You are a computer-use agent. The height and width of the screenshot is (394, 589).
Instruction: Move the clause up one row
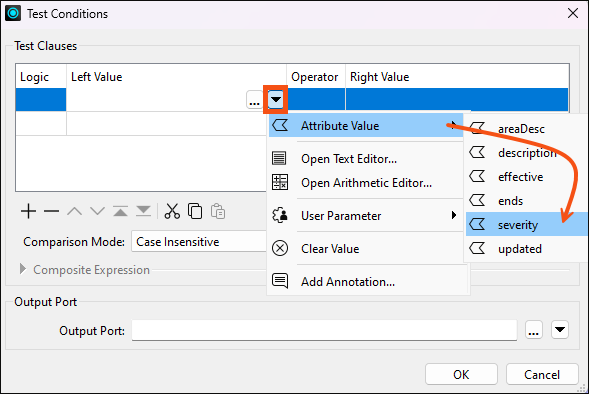[74, 211]
